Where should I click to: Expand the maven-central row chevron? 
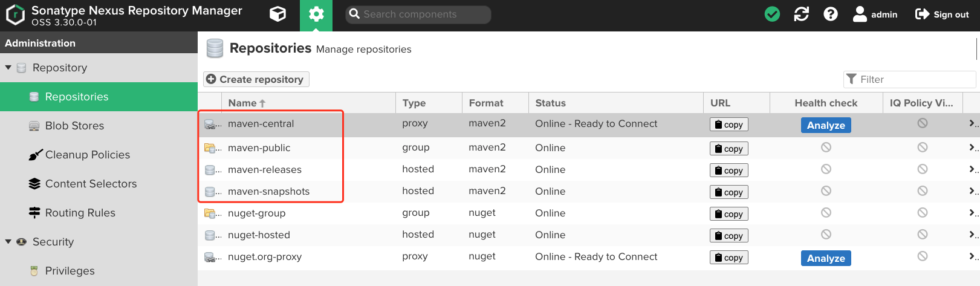pyautogui.click(x=972, y=123)
